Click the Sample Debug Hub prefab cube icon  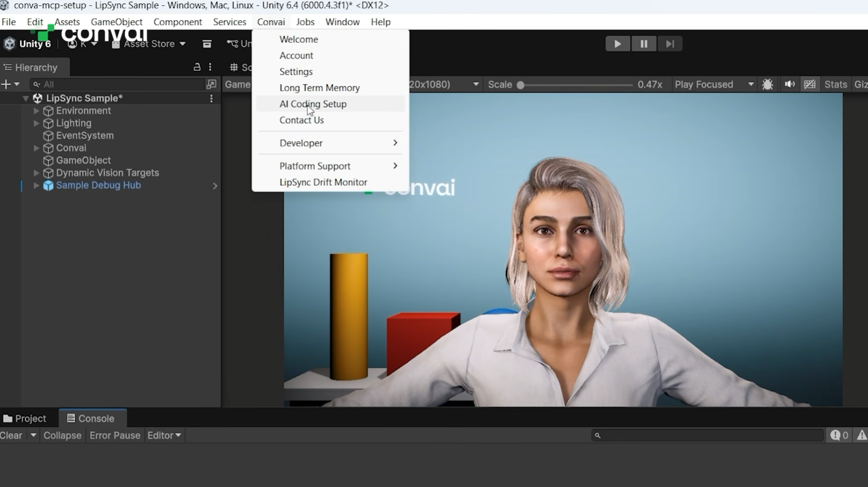(48, 185)
